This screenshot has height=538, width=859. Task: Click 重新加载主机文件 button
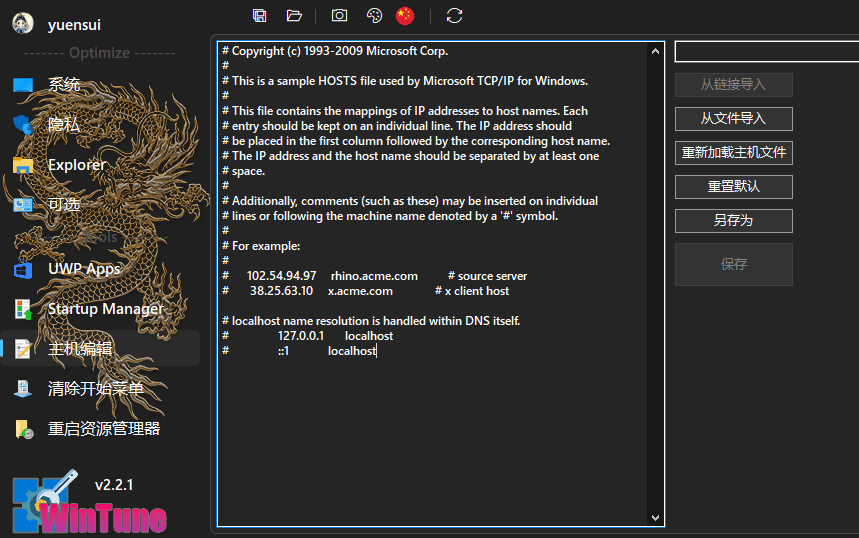pos(734,153)
